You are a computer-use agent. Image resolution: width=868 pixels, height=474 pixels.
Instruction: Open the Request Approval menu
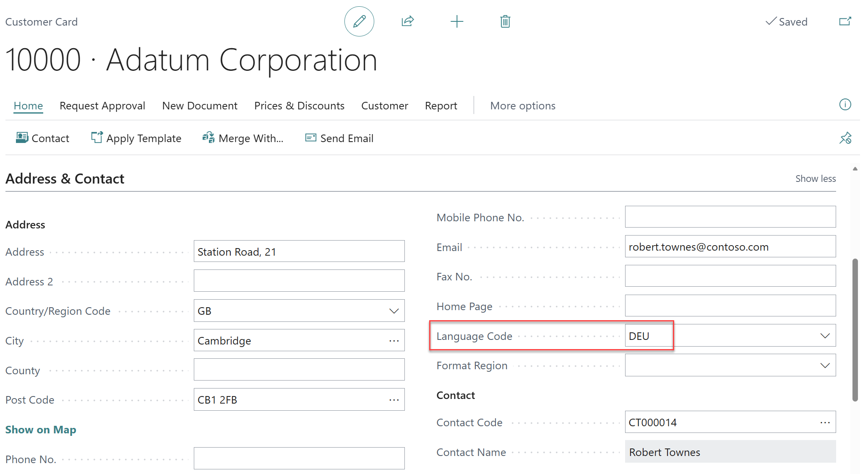click(x=102, y=106)
